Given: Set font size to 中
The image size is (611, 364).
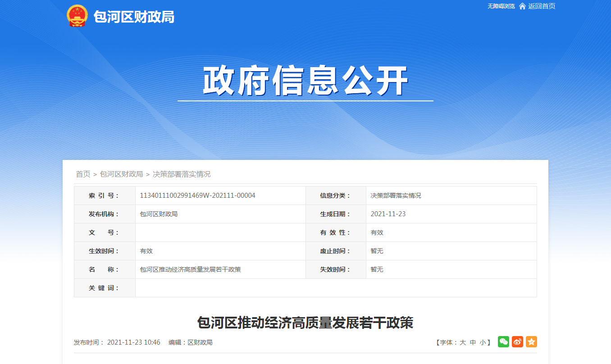Looking at the screenshot, I should coord(472,342).
